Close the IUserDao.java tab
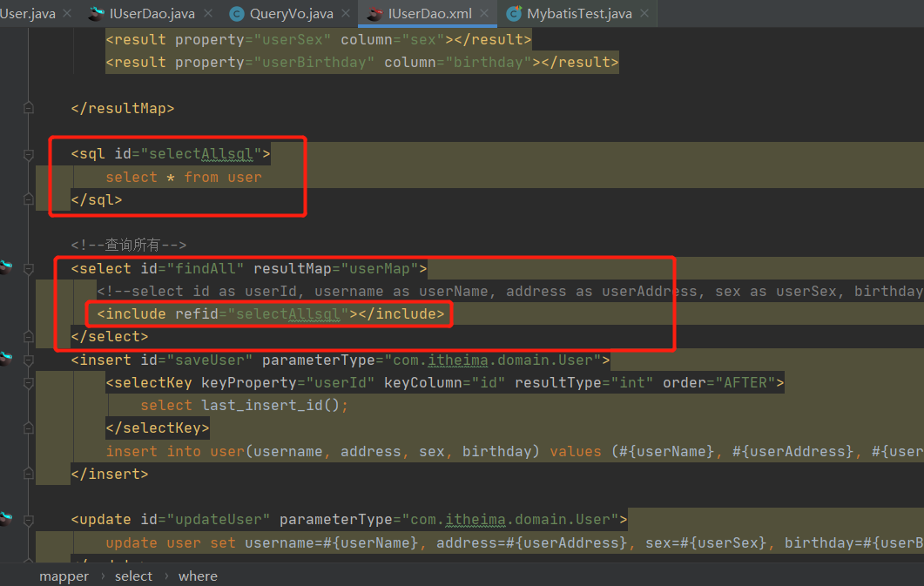The height and width of the screenshot is (586, 924). tap(208, 13)
